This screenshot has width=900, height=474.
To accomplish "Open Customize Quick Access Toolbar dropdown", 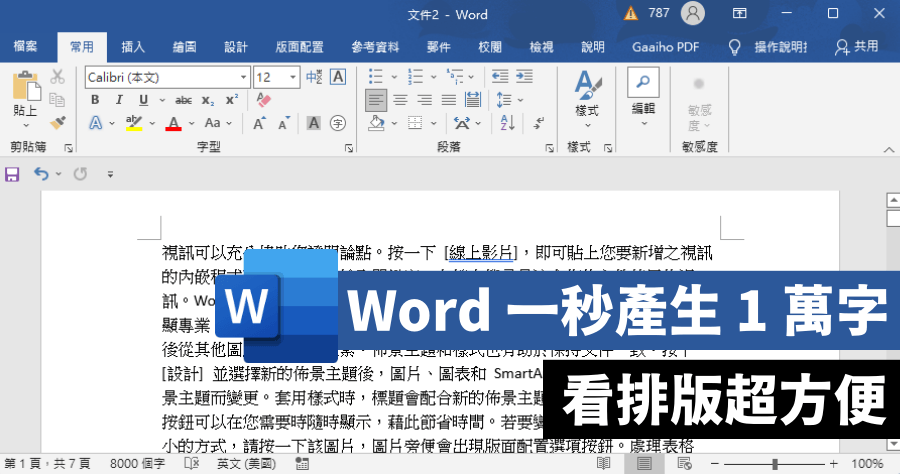I will (x=110, y=174).
